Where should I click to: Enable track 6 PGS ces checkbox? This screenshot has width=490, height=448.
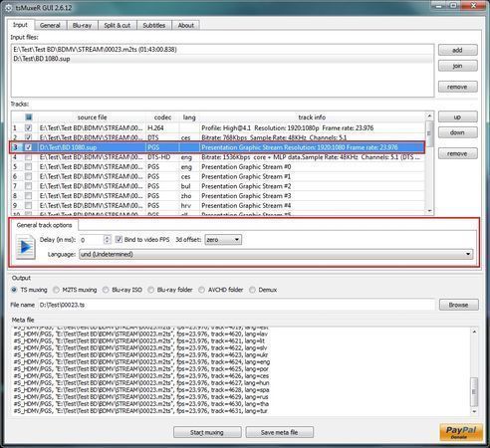29,176
